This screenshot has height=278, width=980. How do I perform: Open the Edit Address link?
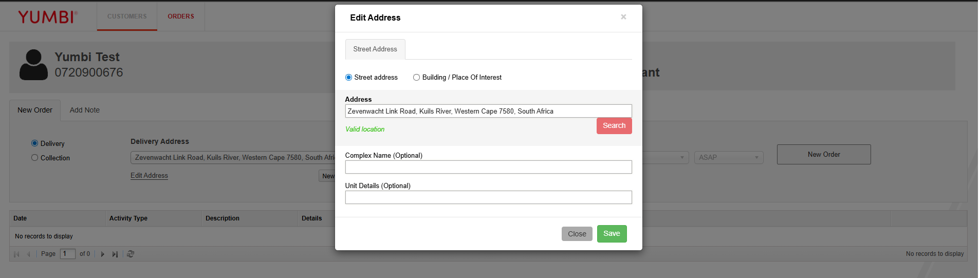pos(149,176)
